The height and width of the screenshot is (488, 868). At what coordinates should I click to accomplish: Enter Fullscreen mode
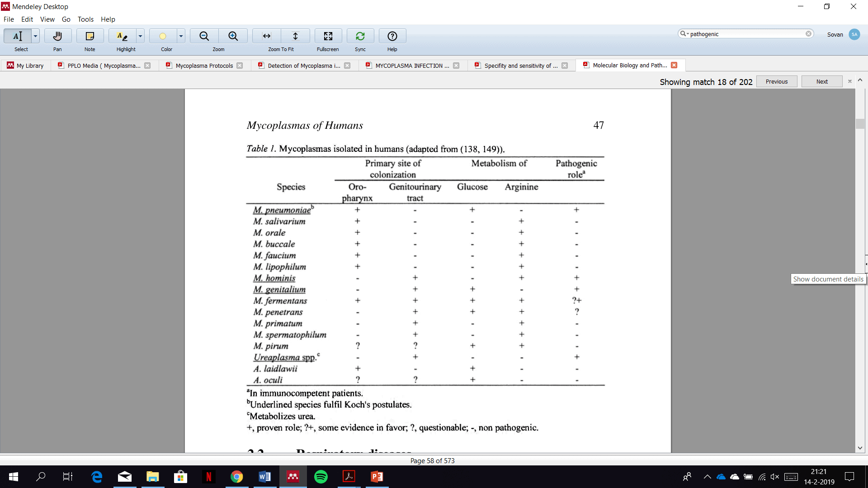click(x=328, y=36)
